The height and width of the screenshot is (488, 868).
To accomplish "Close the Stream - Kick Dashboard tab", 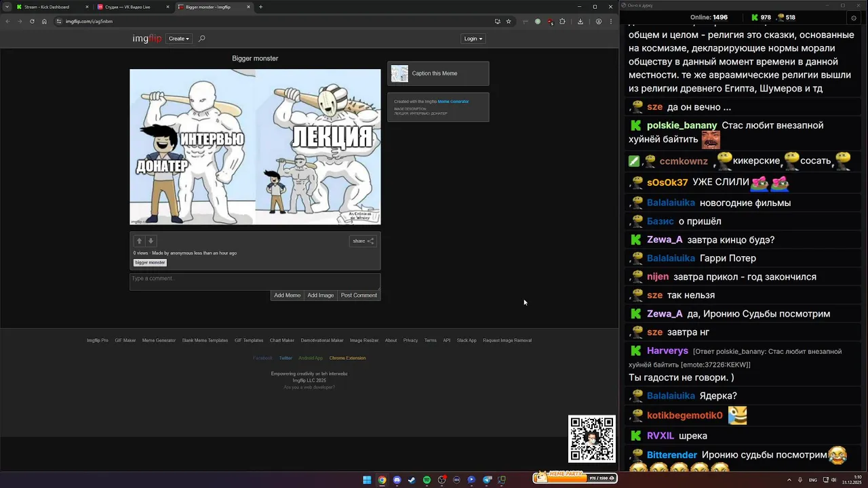I will [87, 7].
